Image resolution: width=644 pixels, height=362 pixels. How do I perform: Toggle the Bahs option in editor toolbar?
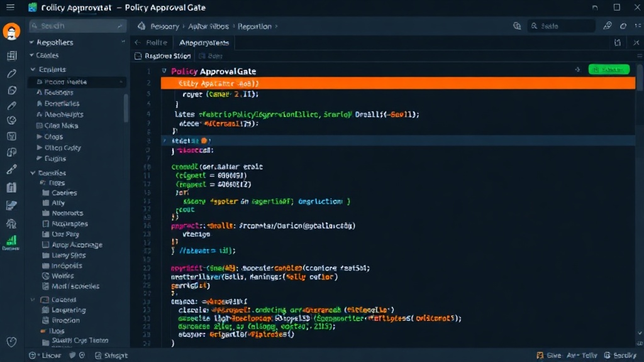coord(211,56)
